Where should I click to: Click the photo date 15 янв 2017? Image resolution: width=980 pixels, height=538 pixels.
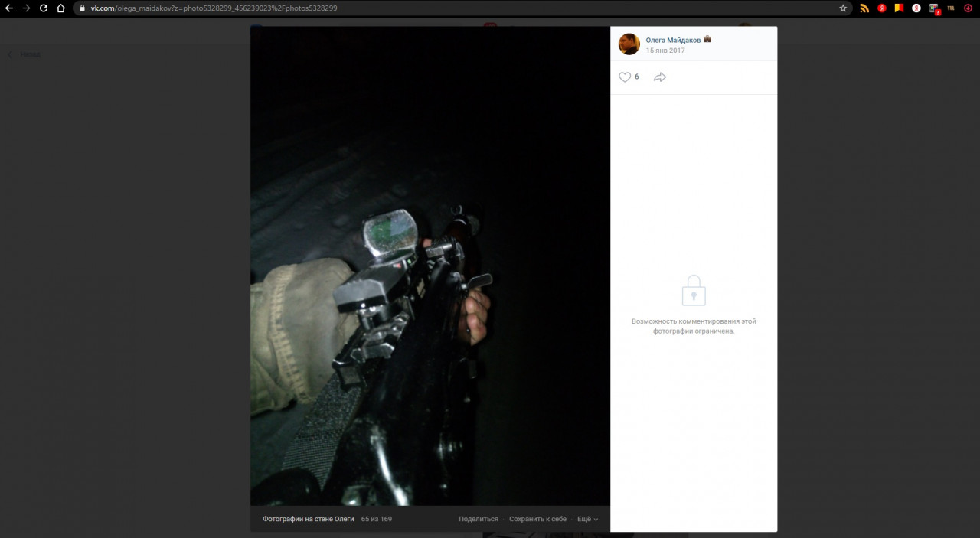pos(665,51)
